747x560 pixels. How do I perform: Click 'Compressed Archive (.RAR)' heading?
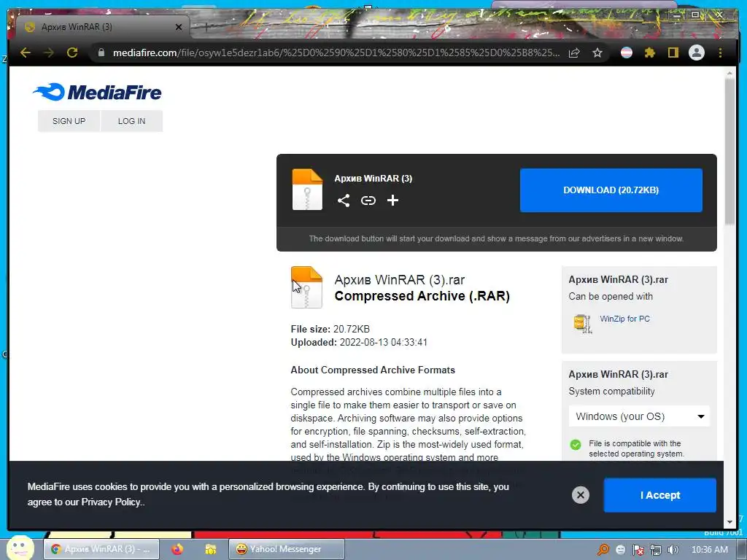422,296
